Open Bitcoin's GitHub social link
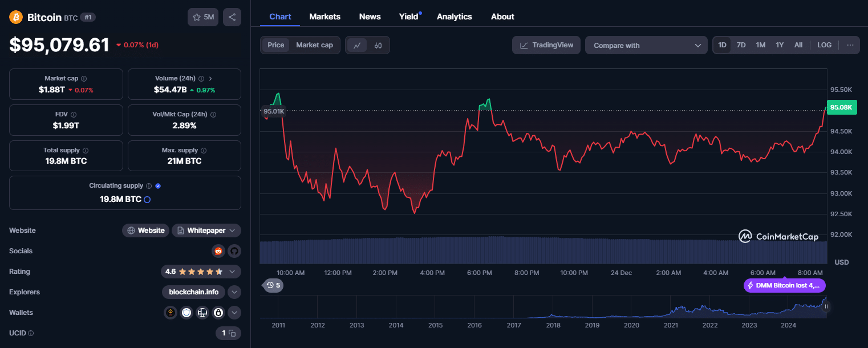 (x=234, y=251)
